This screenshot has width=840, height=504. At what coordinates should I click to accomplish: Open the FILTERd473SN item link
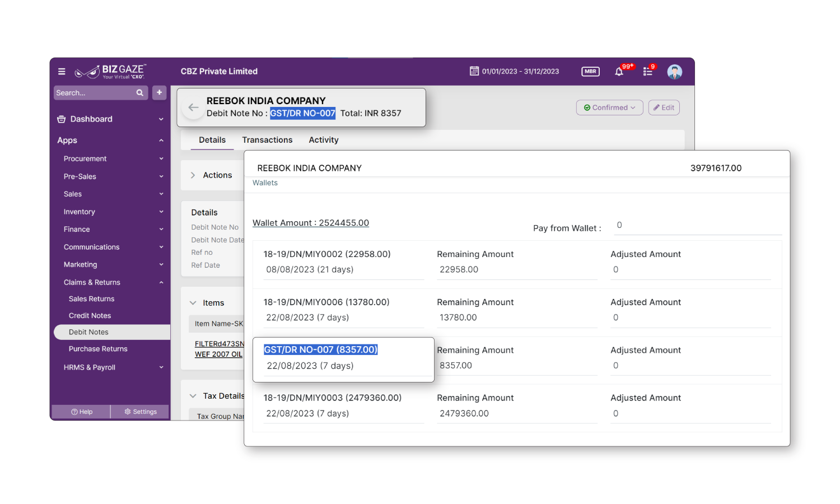pyautogui.click(x=220, y=344)
